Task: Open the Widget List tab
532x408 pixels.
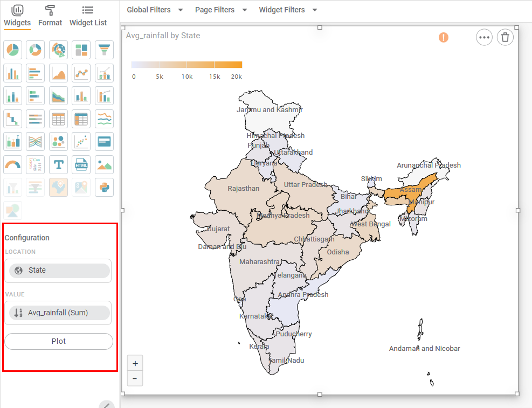Action: 88,16
